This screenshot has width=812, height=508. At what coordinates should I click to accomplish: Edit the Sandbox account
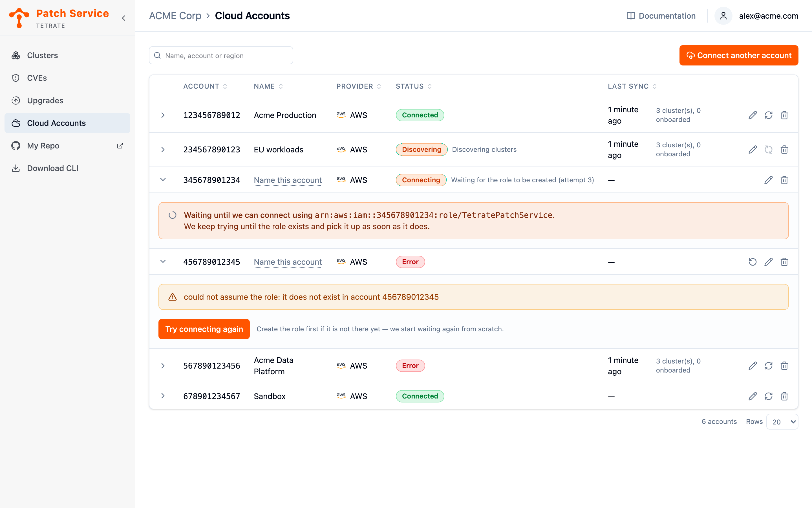click(x=753, y=396)
